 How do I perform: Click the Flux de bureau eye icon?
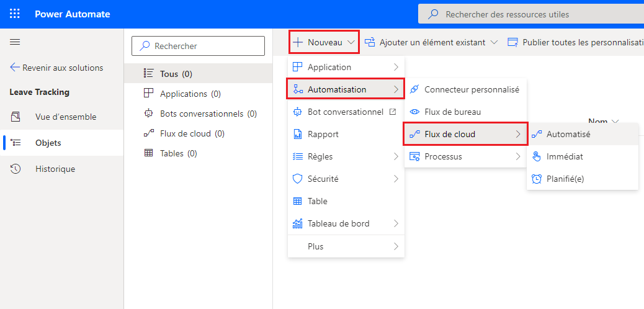click(414, 112)
